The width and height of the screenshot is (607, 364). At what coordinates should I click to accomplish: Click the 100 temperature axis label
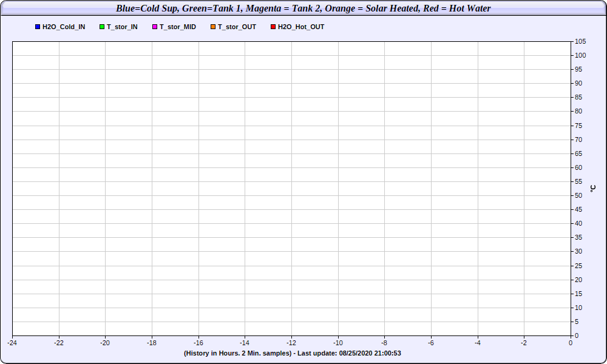[x=580, y=55]
